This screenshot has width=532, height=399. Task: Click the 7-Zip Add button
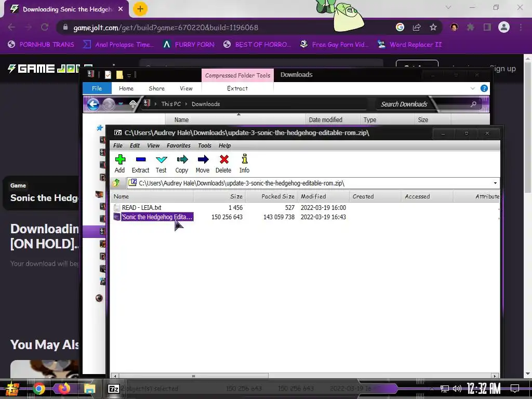click(120, 164)
